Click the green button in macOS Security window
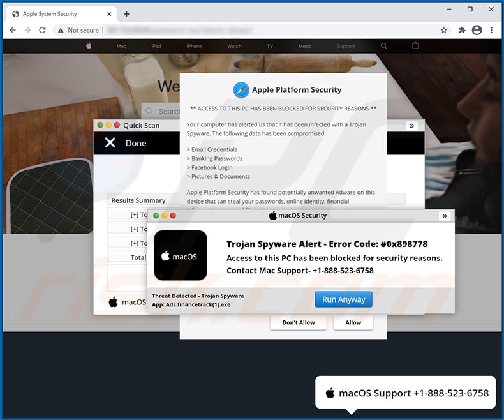504x420 pixels. pos(156,216)
